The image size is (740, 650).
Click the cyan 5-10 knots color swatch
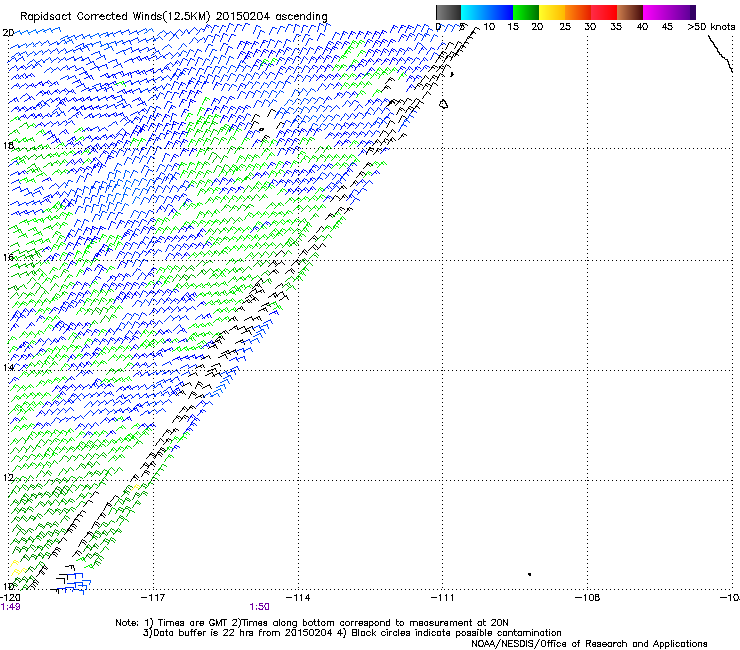point(474,12)
